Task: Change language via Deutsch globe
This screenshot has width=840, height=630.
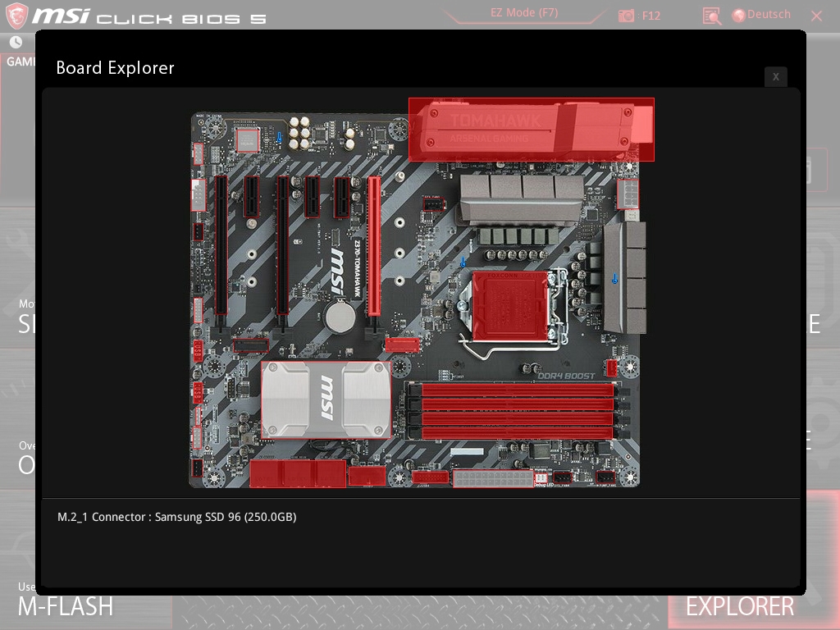Action: (x=761, y=15)
